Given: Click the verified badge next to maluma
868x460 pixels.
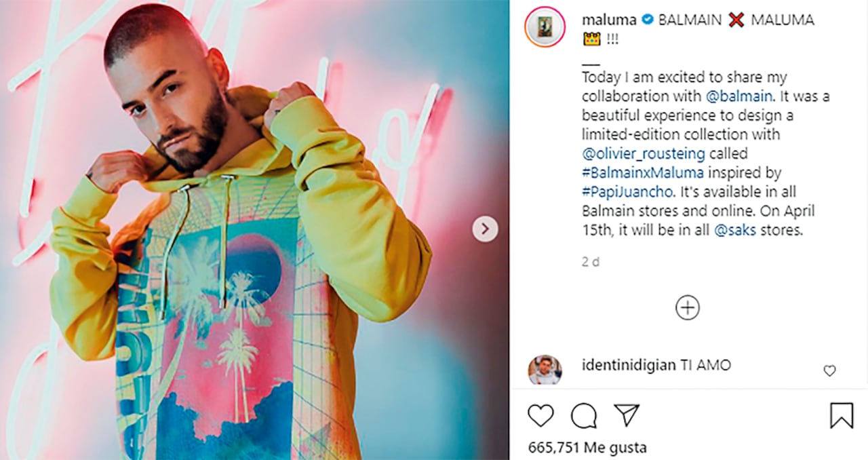Looking at the screenshot, I should coord(648,20).
